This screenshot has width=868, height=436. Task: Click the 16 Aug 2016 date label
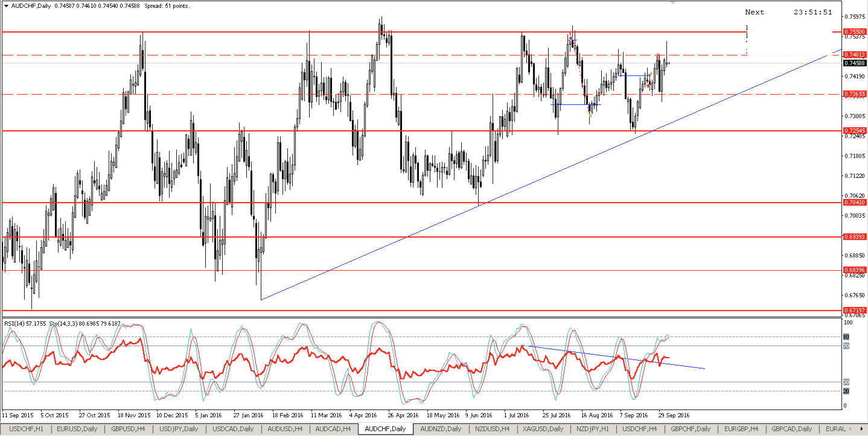click(x=597, y=415)
